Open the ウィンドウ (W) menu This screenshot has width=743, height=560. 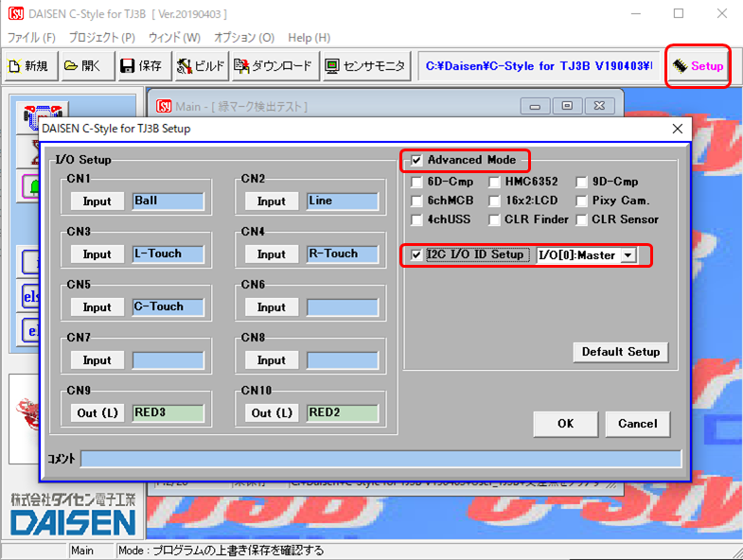click(174, 38)
